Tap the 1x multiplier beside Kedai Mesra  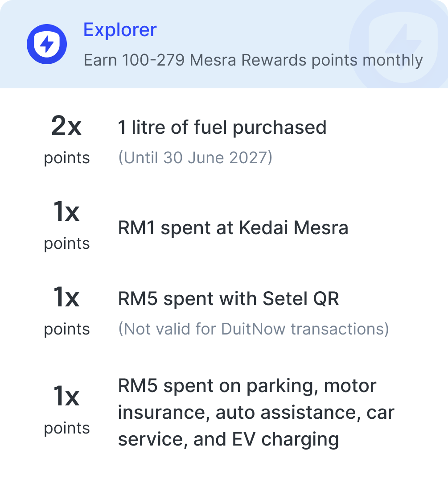(66, 211)
